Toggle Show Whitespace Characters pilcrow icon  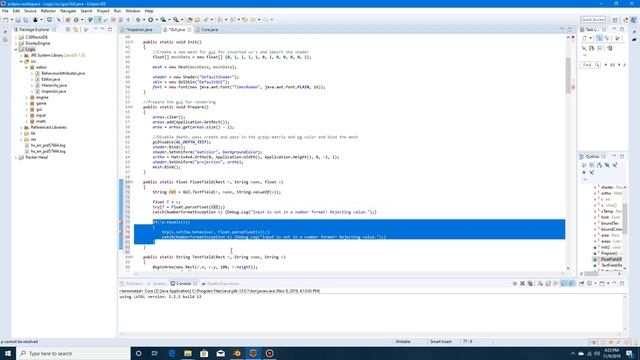(128, 20)
